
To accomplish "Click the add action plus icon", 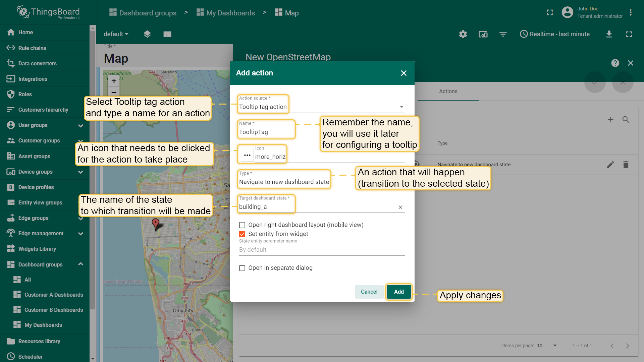I will (x=610, y=120).
